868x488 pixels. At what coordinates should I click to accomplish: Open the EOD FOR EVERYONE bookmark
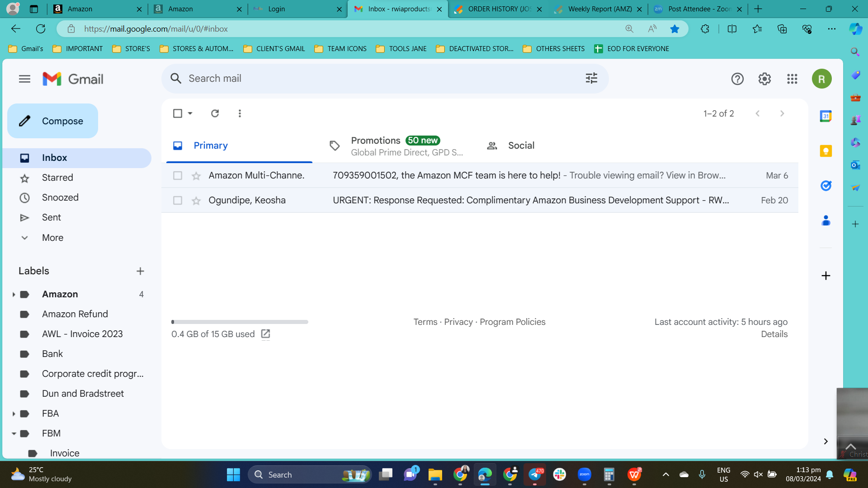(x=632, y=49)
